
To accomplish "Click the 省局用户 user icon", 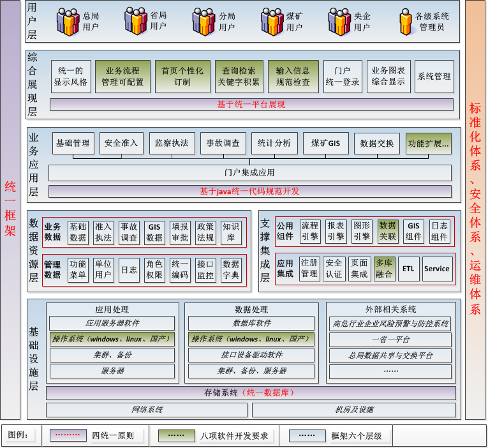I will click(x=136, y=22).
